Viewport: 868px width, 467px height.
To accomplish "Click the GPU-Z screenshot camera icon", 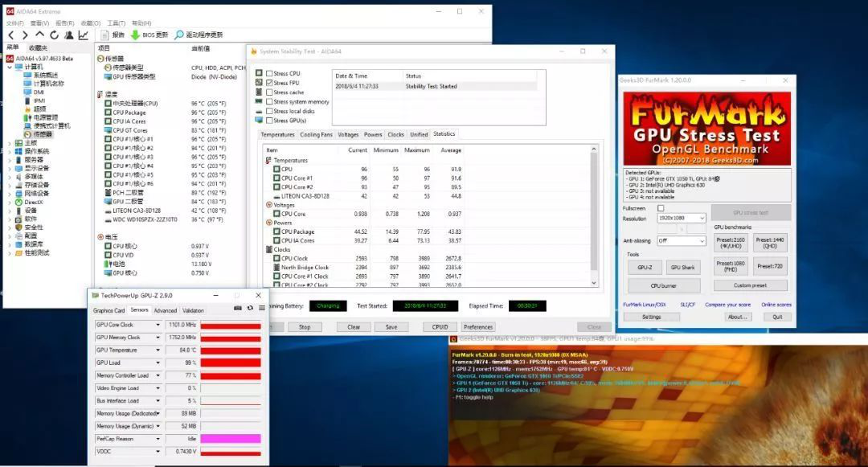I will pyautogui.click(x=238, y=308).
